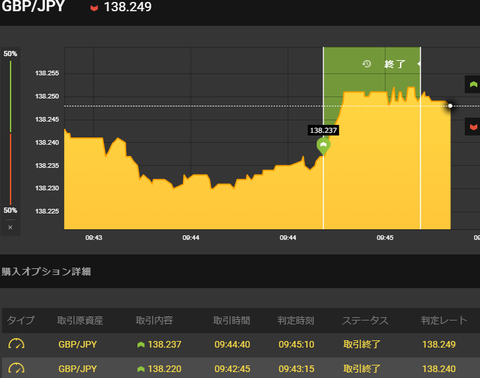The height and width of the screenshot is (378, 480).
Task: Click the green-red sentiment percentage bar
Action: point(10,133)
